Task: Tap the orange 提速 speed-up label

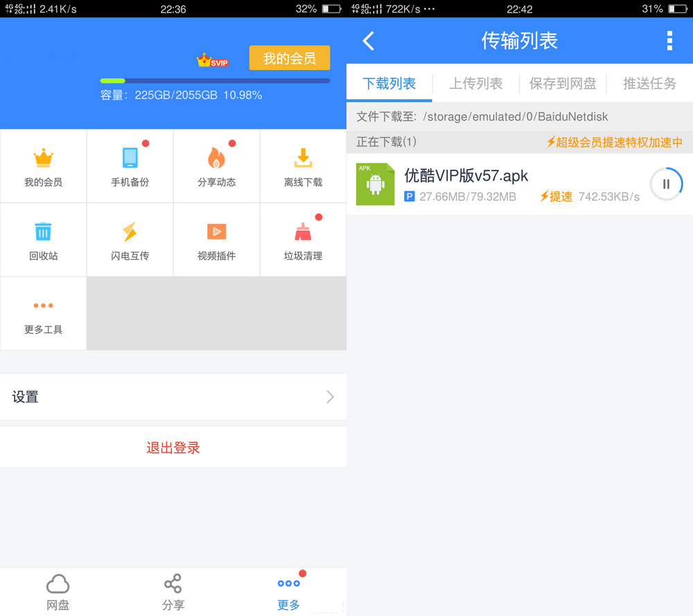Action: [556, 197]
